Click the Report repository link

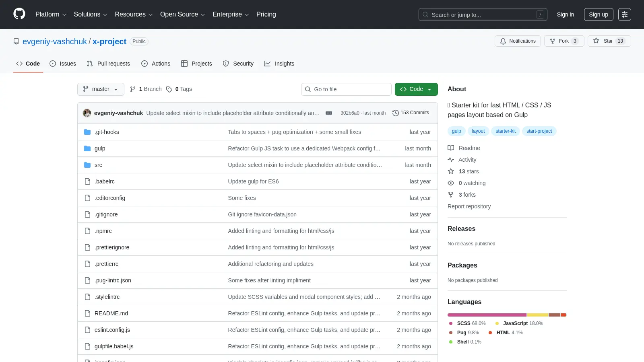[x=469, y=206]
